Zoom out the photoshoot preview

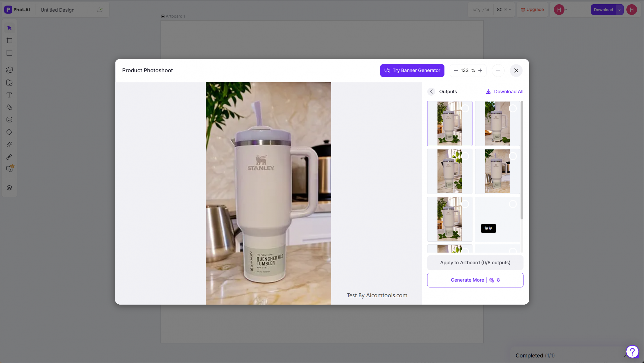coord(456,70)
